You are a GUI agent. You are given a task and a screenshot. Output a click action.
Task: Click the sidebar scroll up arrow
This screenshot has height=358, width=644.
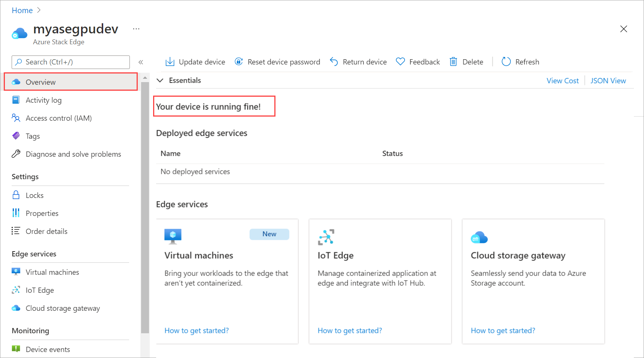coord(145,78)
